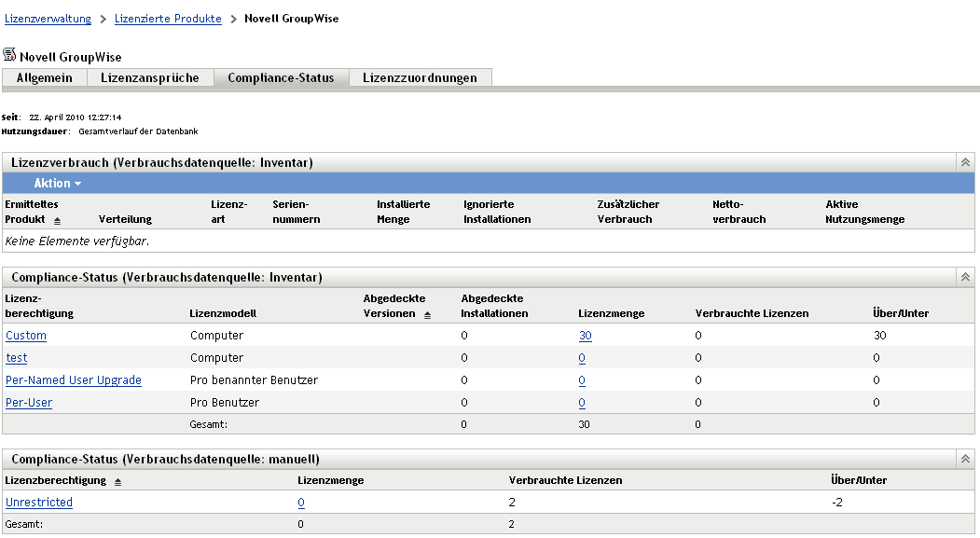This screenshot has height=538, width=980.
Task: Open the Unrestricted entitlement link
Action: coord(39,503)
